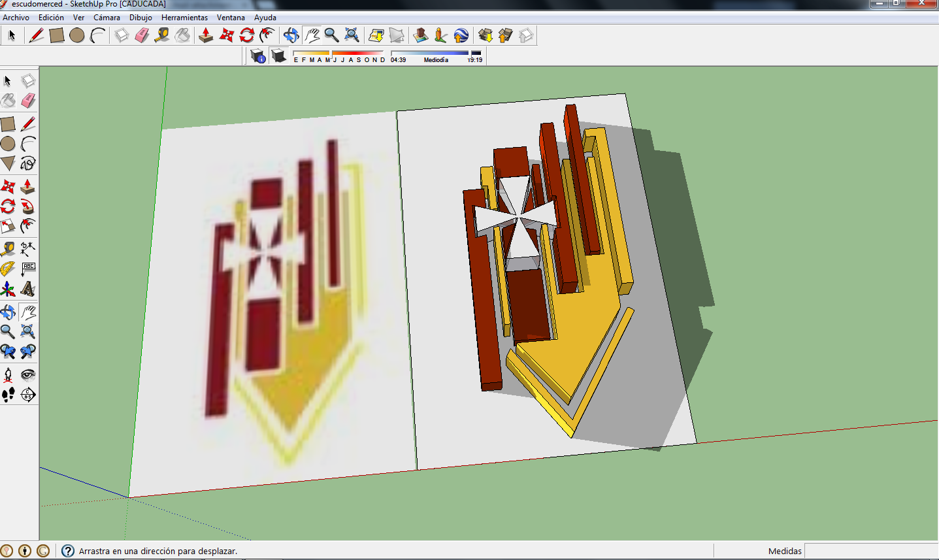Click Previous view in left palette
This screenshot has height=560, width=939.
[8, 352]
